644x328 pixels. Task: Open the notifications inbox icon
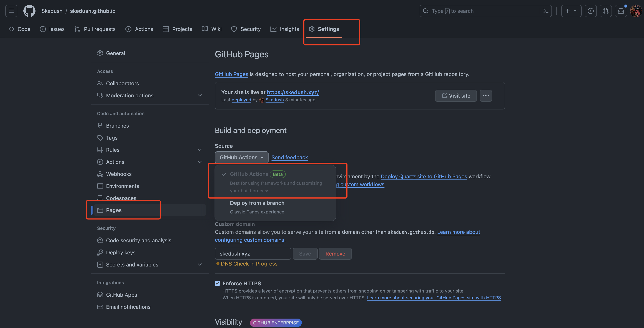click(621, 11)
